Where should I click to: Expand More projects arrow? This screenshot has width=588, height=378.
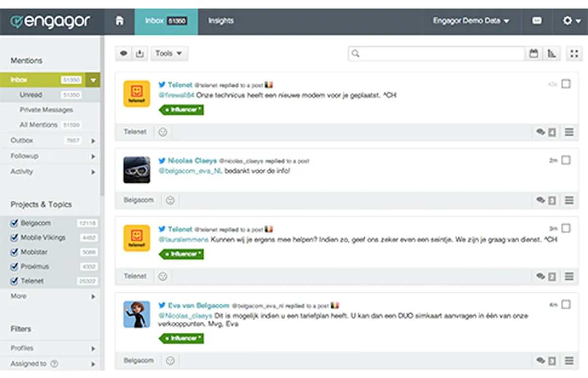click(93, 297)
